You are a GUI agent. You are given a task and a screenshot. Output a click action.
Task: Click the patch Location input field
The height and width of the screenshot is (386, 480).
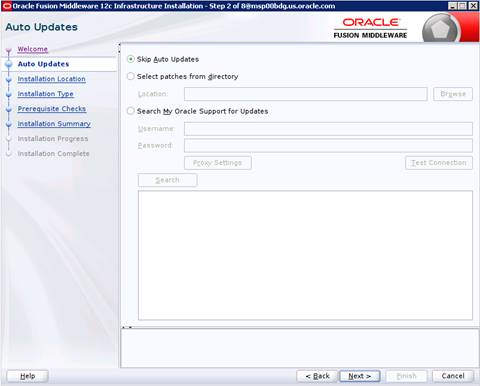pos(306,94)
